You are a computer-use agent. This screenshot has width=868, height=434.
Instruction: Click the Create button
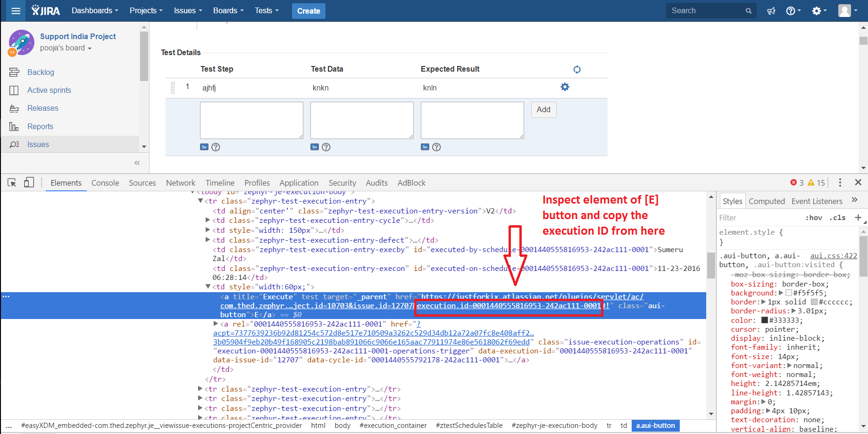tap(309, 10)
